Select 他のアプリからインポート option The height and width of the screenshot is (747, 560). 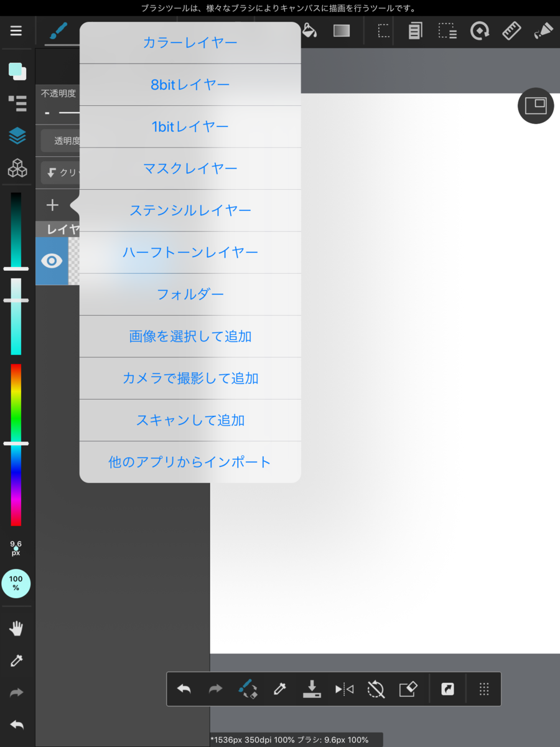coord(190,463)
